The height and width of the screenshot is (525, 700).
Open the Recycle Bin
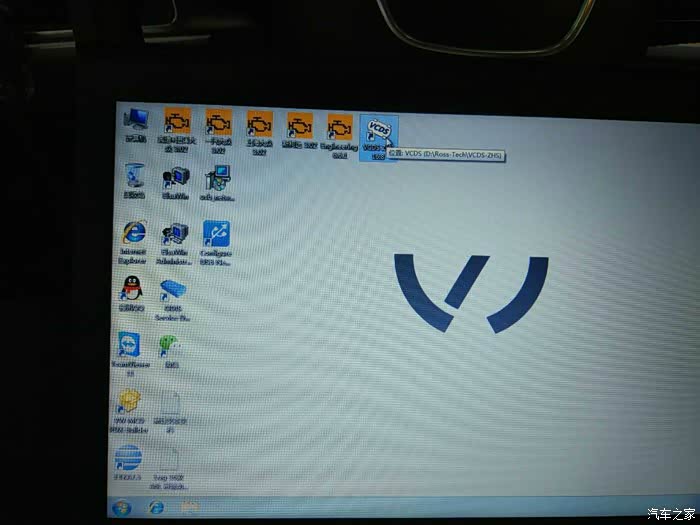pyautogui.click(x=134, y=180)
